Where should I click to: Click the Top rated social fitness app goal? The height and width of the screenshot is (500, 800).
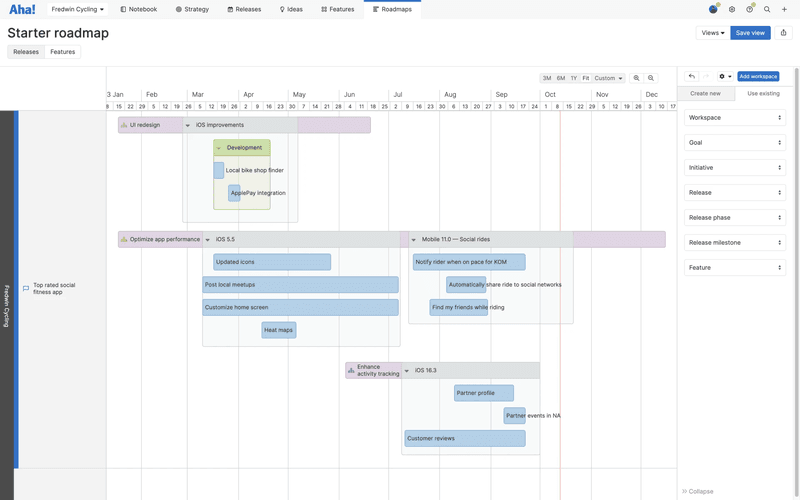tap(54, 289)
